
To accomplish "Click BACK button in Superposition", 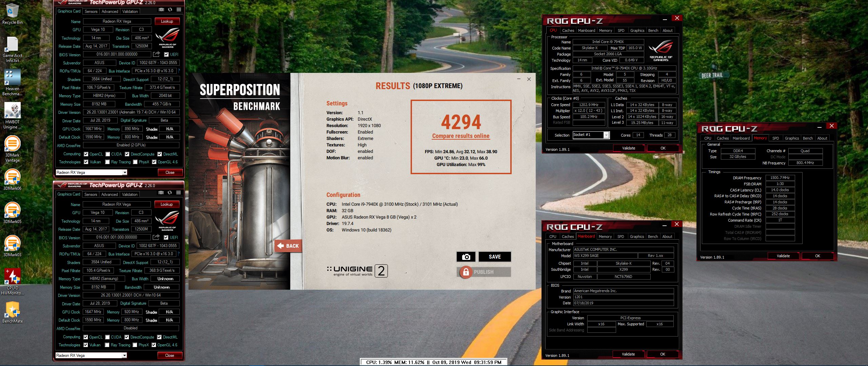I will point(288,246).
